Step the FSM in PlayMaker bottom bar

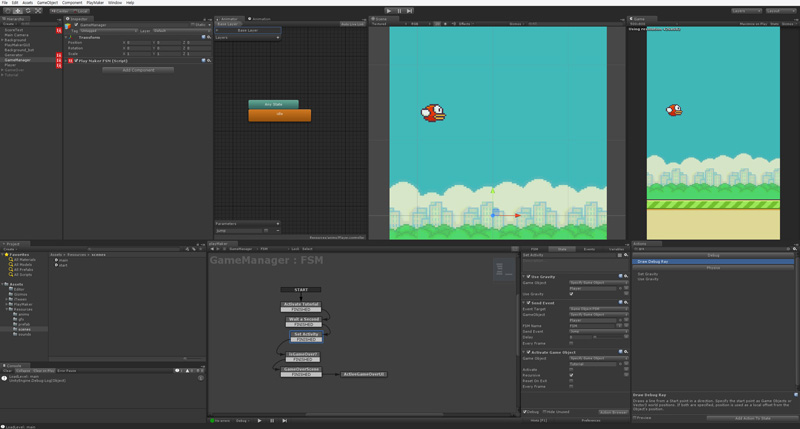click(284, 421)
